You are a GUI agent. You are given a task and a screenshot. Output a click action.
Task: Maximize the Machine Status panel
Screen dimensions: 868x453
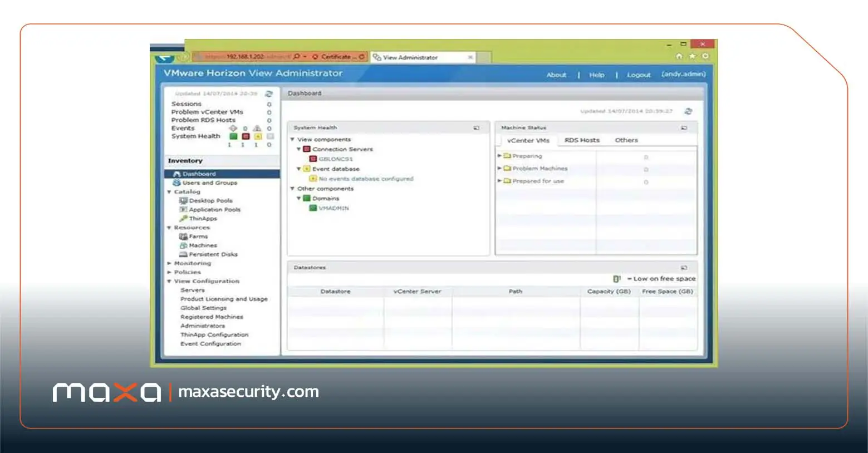pos(684,128)
